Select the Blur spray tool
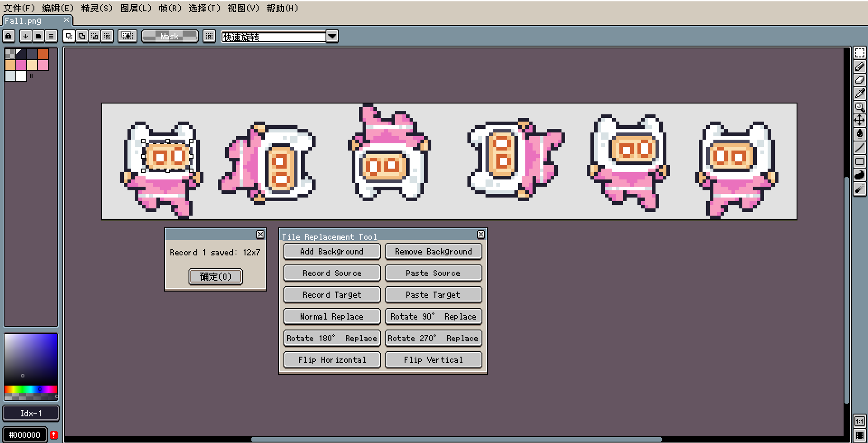The image size is (868, 443). pyautogui.click(x=860, y=189)
